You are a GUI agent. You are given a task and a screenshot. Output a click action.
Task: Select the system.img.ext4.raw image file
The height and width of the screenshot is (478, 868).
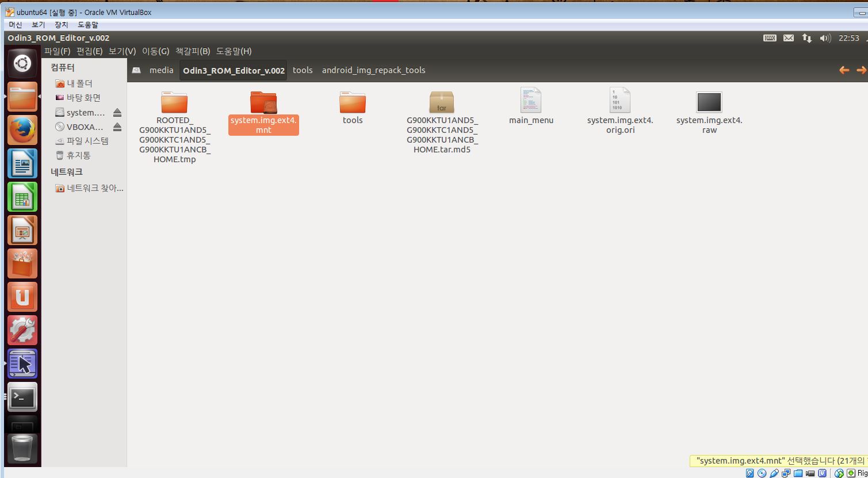coord(709,103)
